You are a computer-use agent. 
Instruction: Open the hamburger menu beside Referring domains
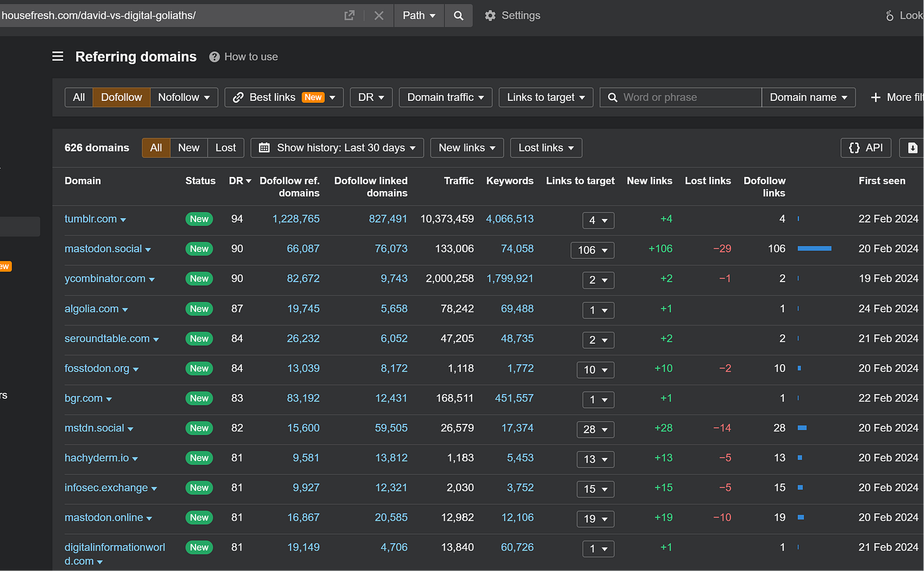[58, 56]
